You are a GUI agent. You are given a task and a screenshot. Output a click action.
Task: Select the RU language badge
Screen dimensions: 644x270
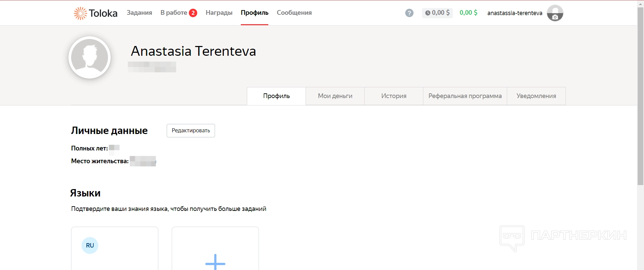(x=90, y=245)
